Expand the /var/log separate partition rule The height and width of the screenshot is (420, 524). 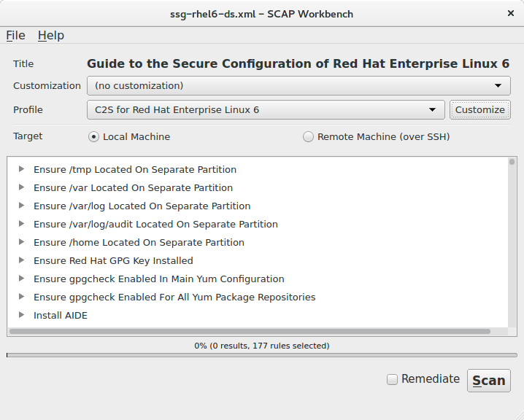coord(21,206)
